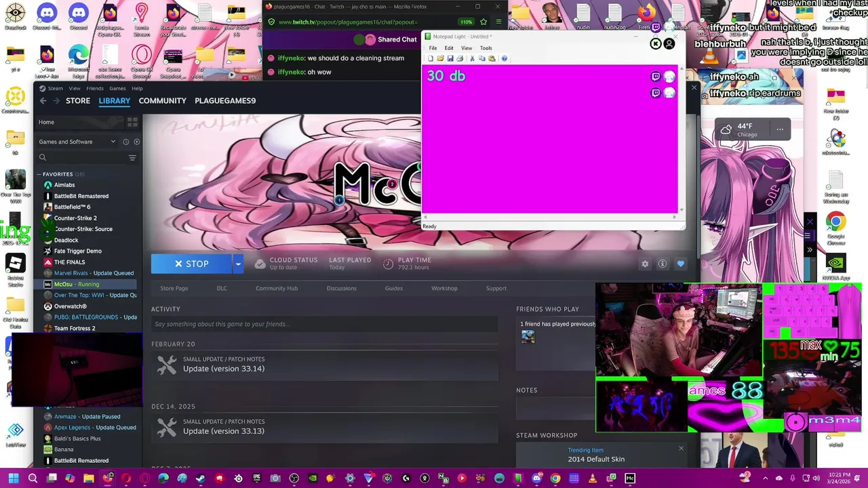Open Windows Start button on taskbar
This screenshot has height=488, width=868.
tap(14, 478)
